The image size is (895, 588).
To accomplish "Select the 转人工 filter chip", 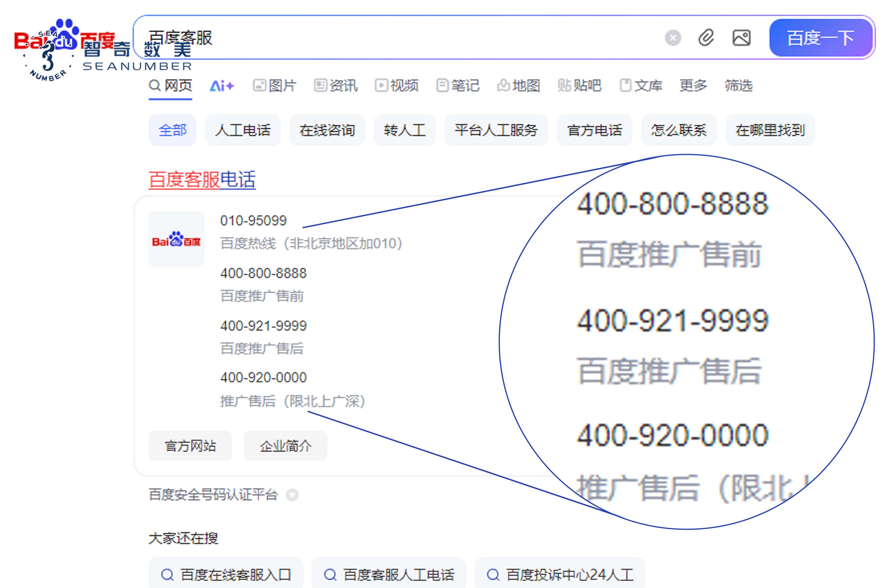I will pyautogui.click(x=405, y=130).
